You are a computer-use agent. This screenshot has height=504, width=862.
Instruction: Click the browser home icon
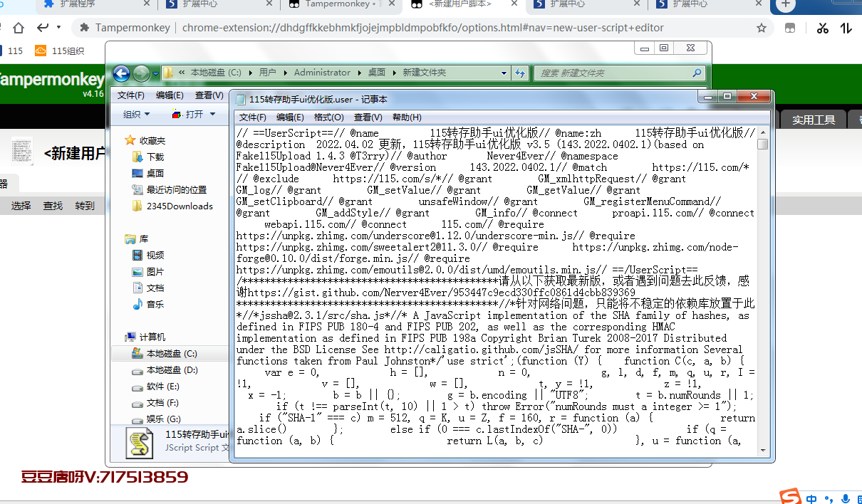(x=19, y=28)
